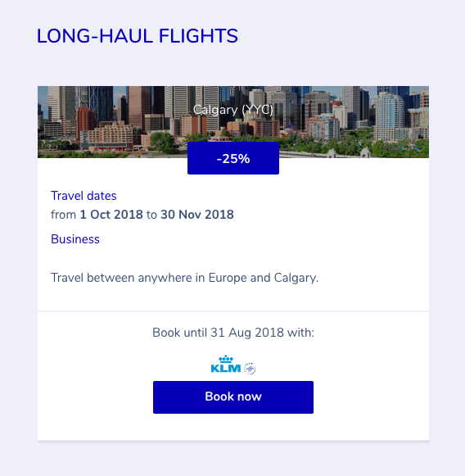465x476 pixels.
Task: Click the word 'to' between the dates
Action: (x=151, y=215)
